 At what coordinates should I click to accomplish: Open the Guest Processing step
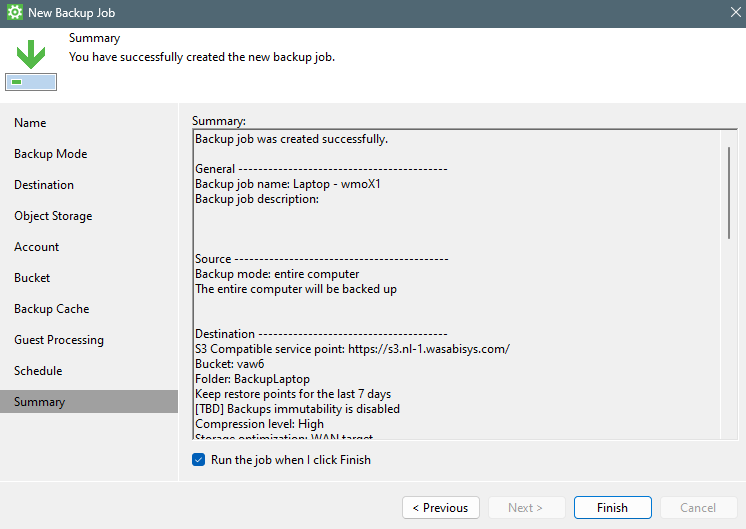(59, 340)
